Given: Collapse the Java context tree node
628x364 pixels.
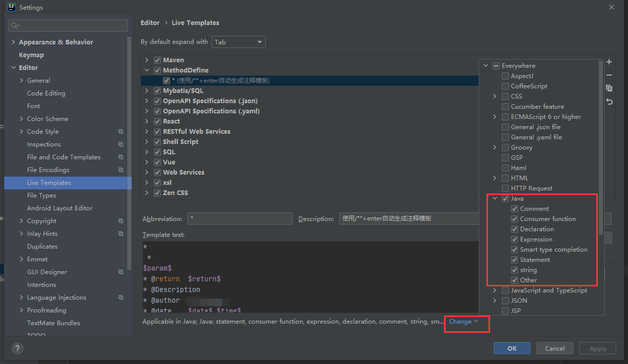Looking at the screenshot, I should (495, 198).
